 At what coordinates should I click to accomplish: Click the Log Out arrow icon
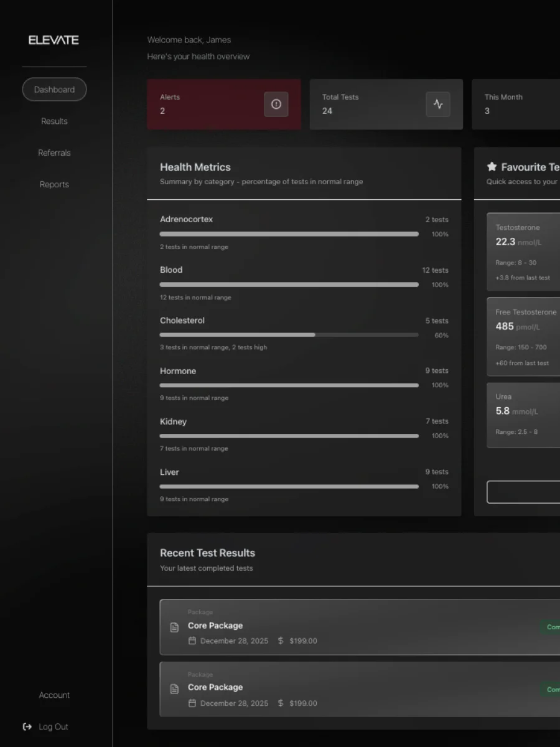click(x=27, y=726)
